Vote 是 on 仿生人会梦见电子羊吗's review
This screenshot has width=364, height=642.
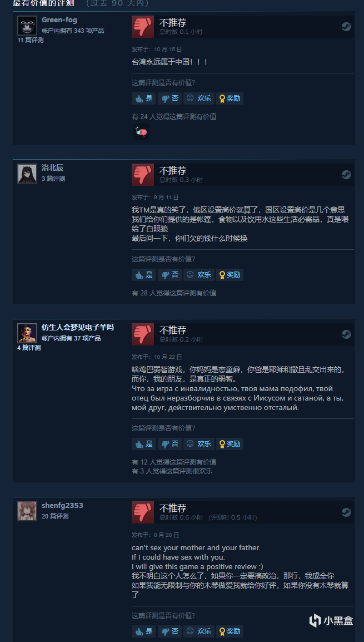[143, 444]
